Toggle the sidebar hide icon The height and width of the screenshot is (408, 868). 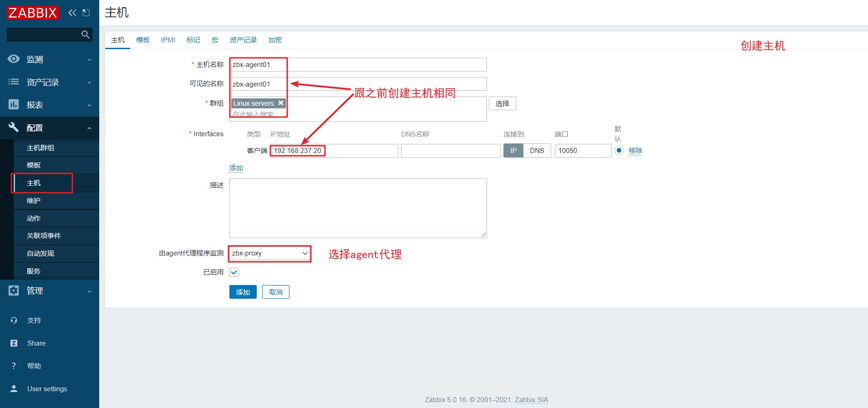pyautogui.click(x=86, y=13)
